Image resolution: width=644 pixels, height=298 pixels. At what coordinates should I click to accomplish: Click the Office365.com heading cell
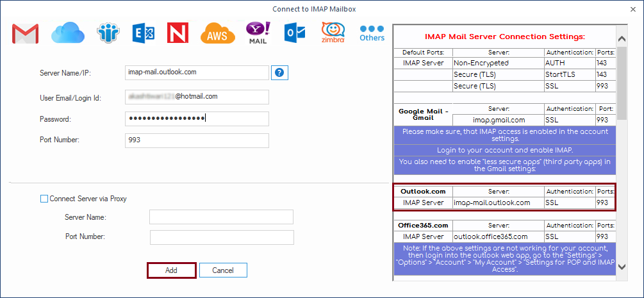pos(423,226)
